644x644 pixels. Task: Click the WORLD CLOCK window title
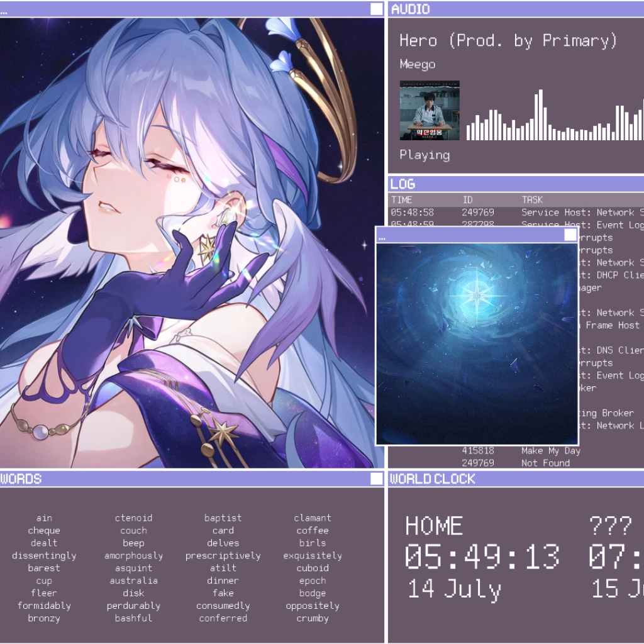point(433,479)
